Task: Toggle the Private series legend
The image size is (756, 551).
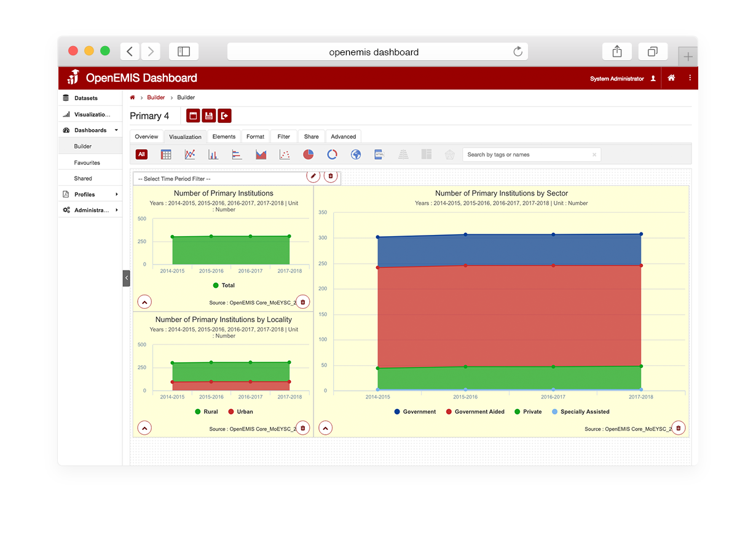Action: point(528,411)
